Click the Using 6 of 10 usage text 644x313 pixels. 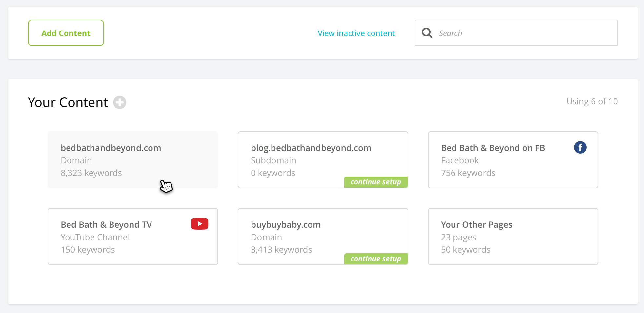[x=592, y=101]
